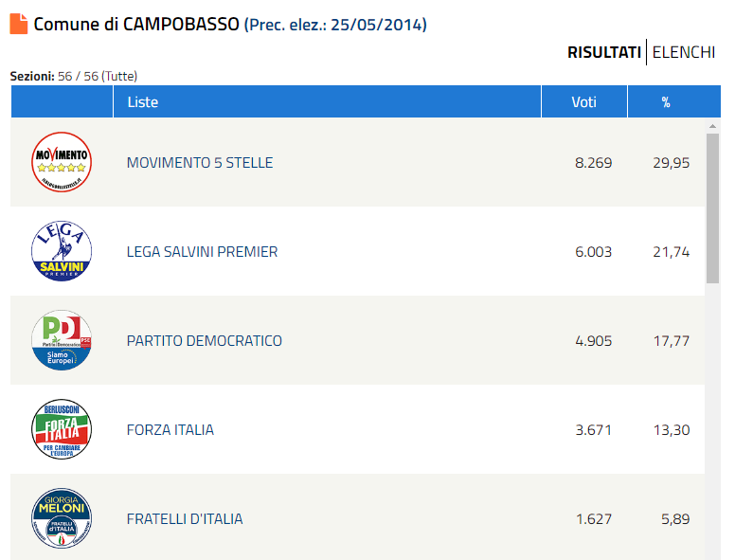Image resolution: width=735 pixels, height=560 pixels.
Task: Click the 8.269 votes value for M5S
Action: pyautogui.click(x=594, y=163)
